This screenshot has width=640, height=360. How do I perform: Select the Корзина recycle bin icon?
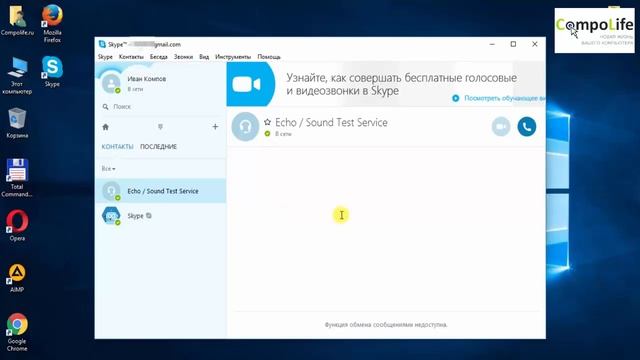click(x=17, y=122)
